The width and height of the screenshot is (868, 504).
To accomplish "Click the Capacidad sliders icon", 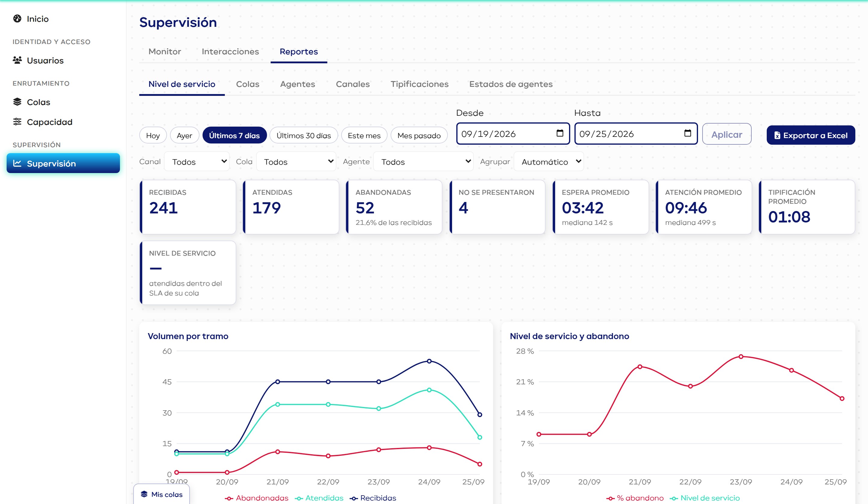I will 17,122.
